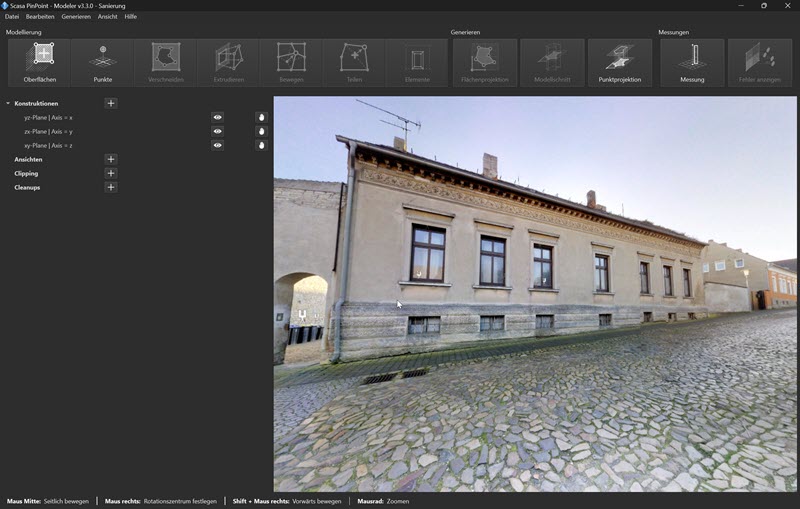Add a new Konstruktionen entry with plus
The image size is (800, 509).
(111, 104)
